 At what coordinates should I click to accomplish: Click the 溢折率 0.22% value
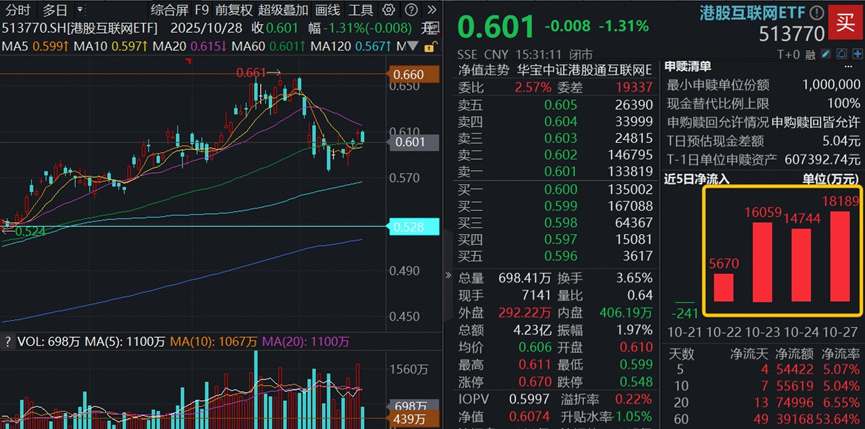634,400
